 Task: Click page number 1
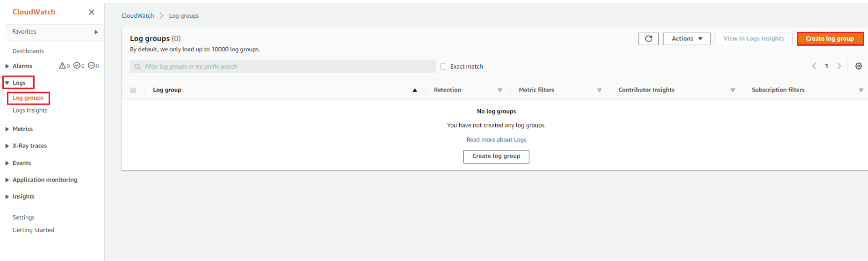(x=826, y=66)
